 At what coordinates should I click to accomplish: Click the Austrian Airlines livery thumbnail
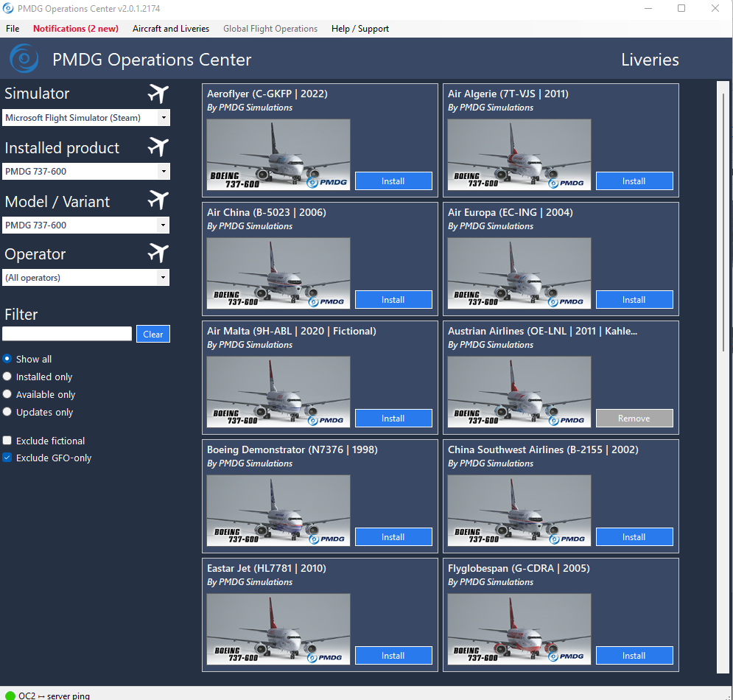pyautogui.click(x=519, y=392)
